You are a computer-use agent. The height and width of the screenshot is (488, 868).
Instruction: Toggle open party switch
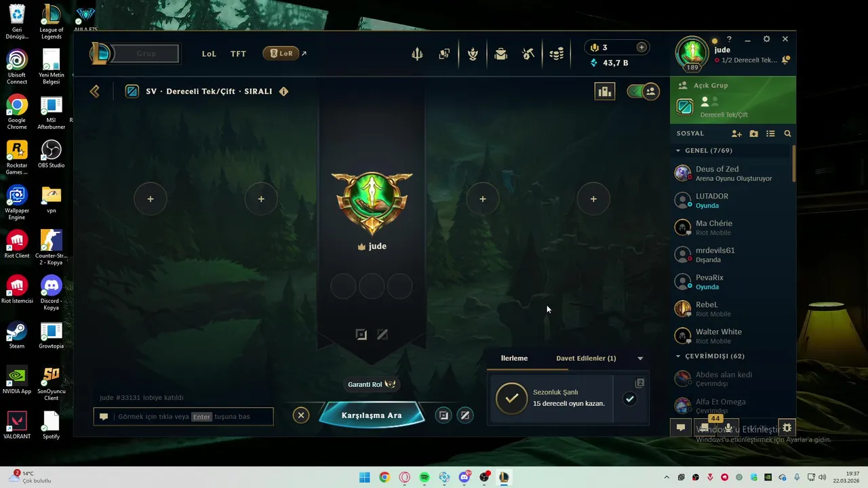(643, 91)
